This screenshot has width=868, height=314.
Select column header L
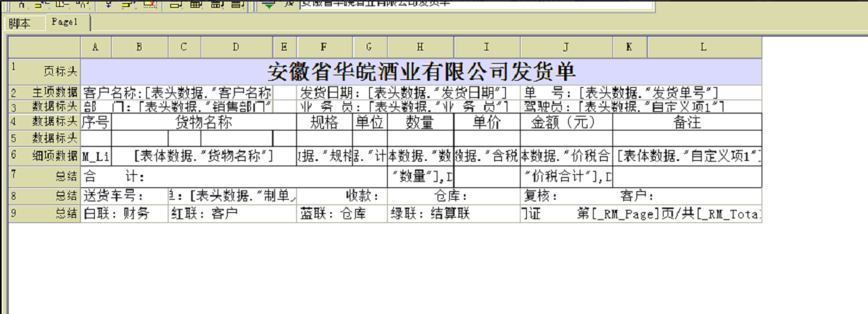[704, 47]
